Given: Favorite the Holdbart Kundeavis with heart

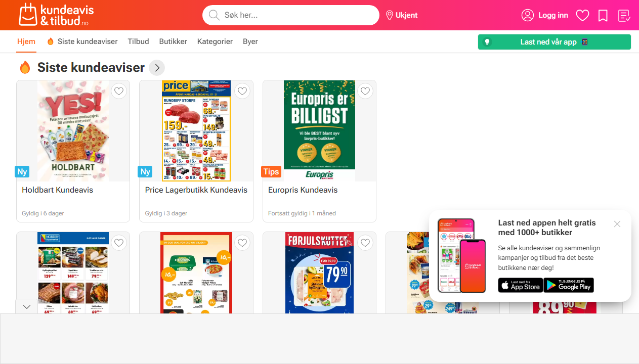Looking at the screenshot, I should [x=119, y=91].
